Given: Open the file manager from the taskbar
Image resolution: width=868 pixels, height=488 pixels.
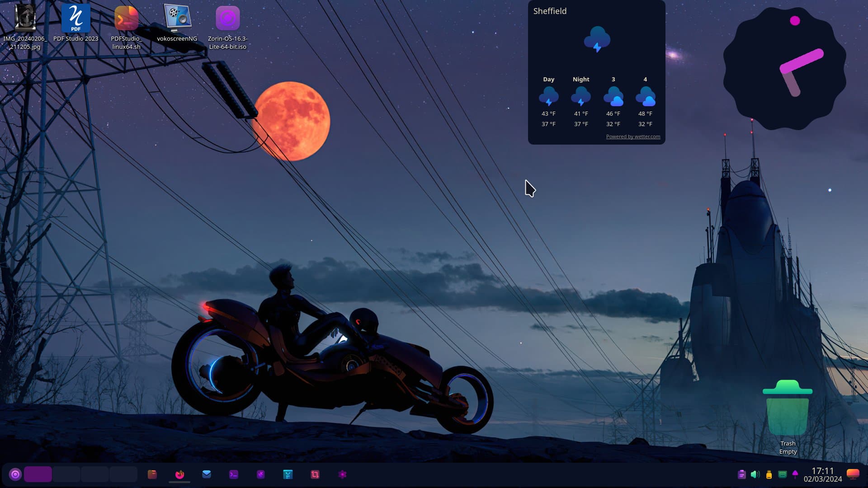Looking at the screenshot, I should pyautogui.click(x=152, y=474).
